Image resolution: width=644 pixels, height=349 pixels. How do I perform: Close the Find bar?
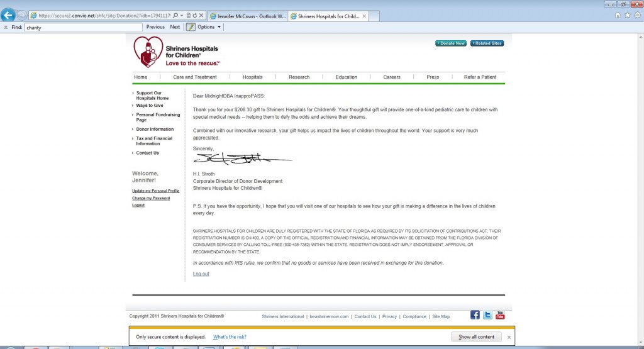[6, 27]
